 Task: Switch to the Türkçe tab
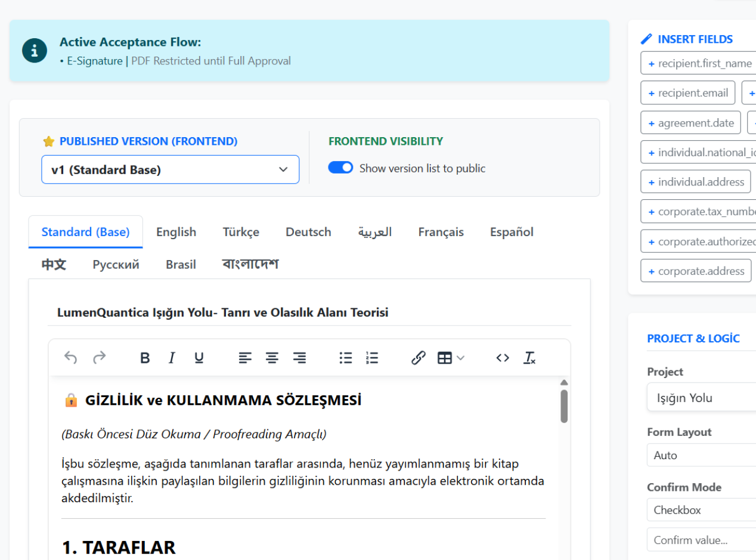pos(241,232)
